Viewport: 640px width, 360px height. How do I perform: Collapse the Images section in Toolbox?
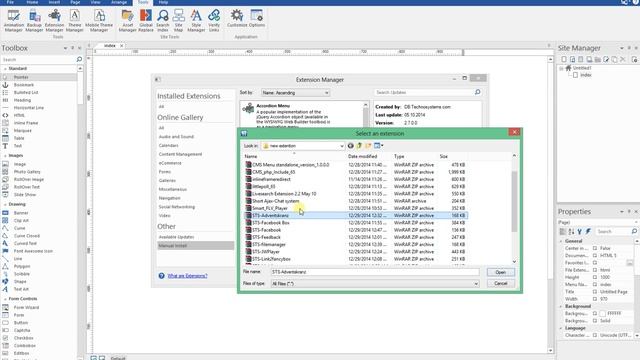point(5,156)
